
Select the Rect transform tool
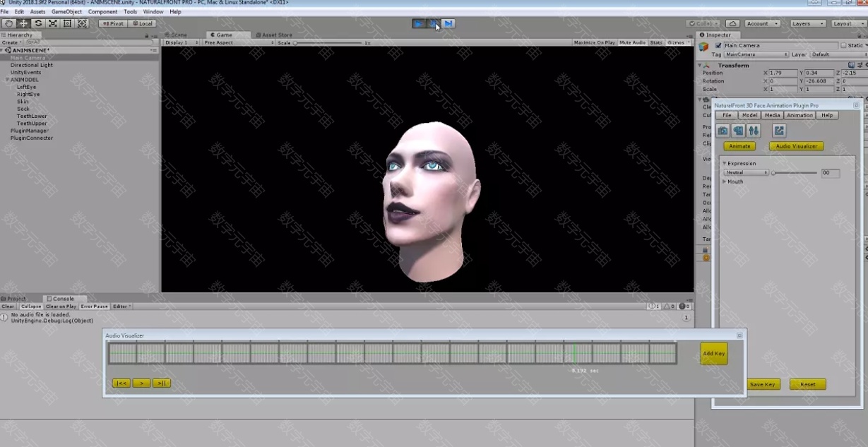tap(68, 23)
